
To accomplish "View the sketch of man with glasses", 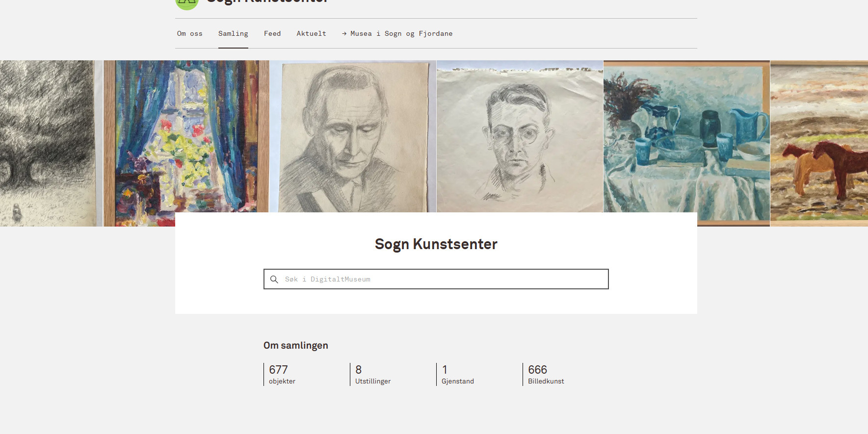I will tap(520, 136).
